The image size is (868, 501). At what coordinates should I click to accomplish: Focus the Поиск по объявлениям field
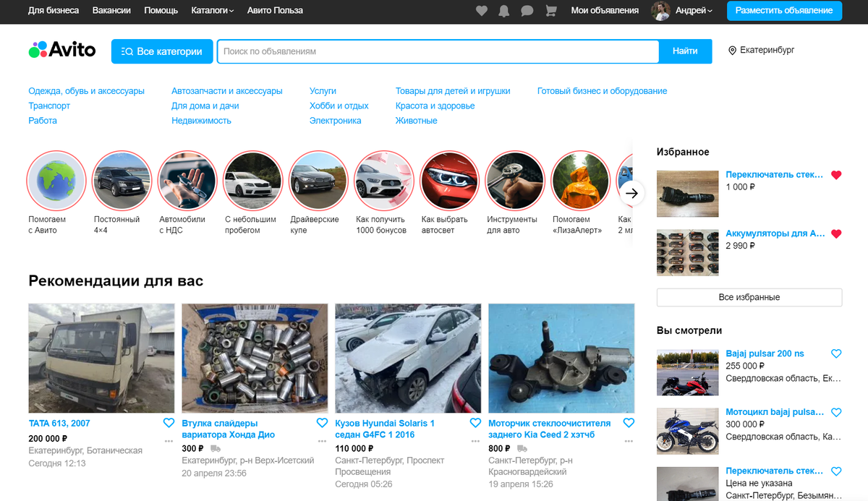point(438,51)
